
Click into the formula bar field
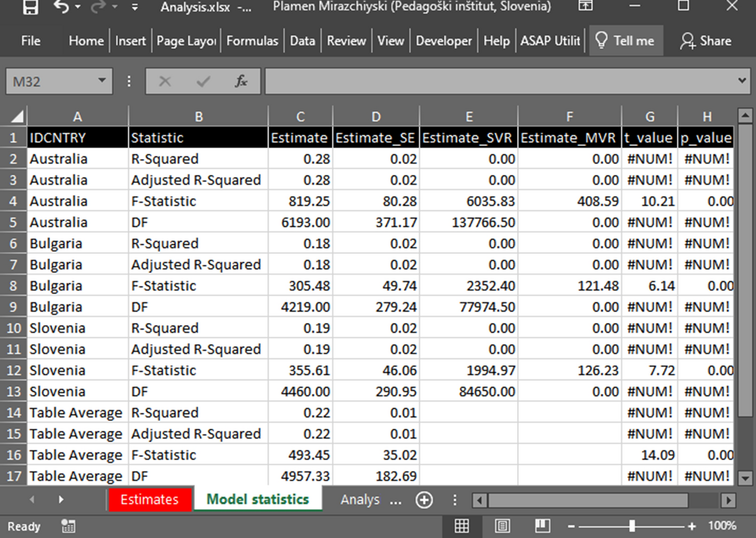[499, 82]
